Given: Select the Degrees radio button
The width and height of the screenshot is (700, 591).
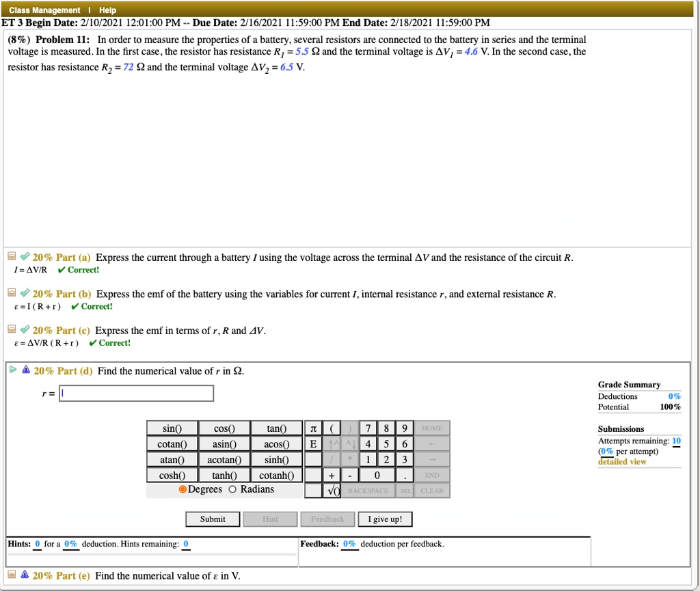Looking at the screenshot, I should (x=183, y=489).
